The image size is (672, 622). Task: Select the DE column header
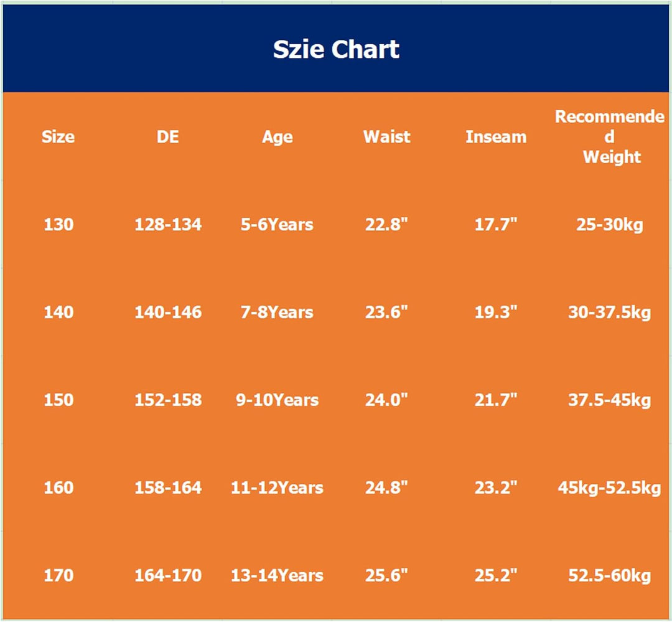(167, 137)
